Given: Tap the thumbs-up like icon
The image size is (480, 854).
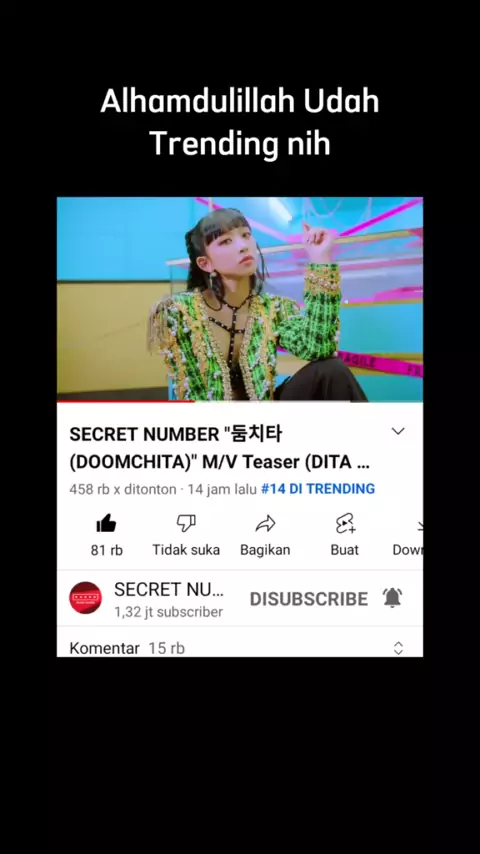Looking at the screenshot, I should (106, 523).
